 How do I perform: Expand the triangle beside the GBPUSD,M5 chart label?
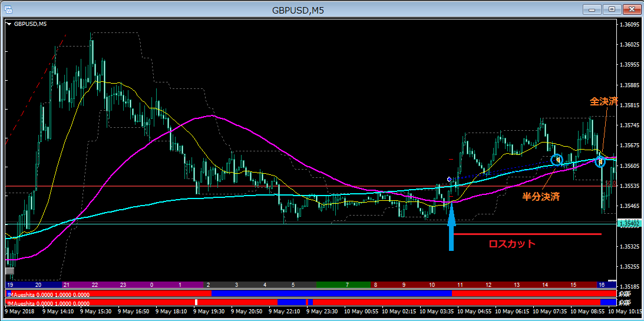9,24
